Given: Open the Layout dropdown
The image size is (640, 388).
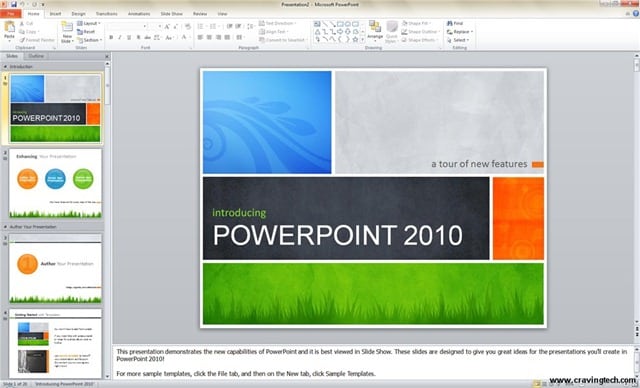Looking at the screenshot, I should [x=89, y=23].
